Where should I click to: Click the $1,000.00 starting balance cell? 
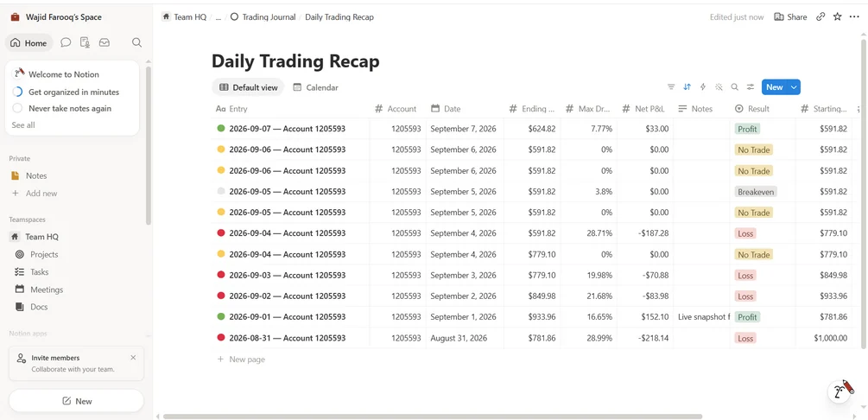coord(824,338)
